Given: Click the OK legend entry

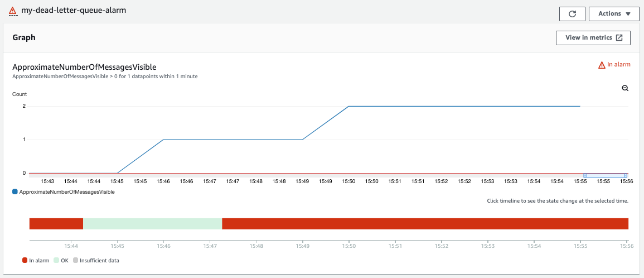Looking at the screenshot, I should tap(61, 260).
